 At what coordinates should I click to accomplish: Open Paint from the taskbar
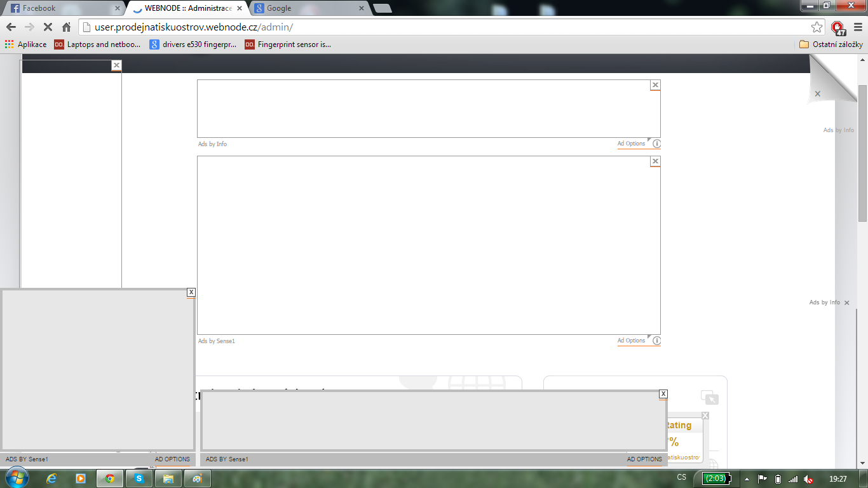pyautogui.click(x=198, y=478)
